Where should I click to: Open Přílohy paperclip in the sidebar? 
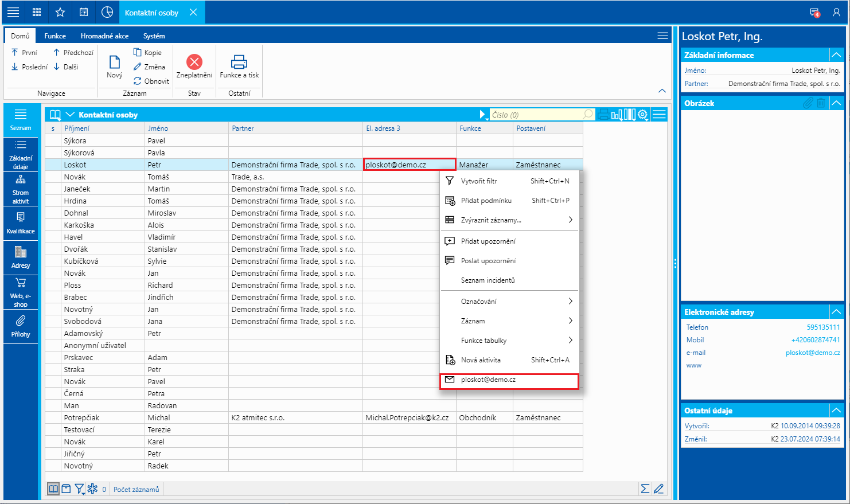[21, 321]
